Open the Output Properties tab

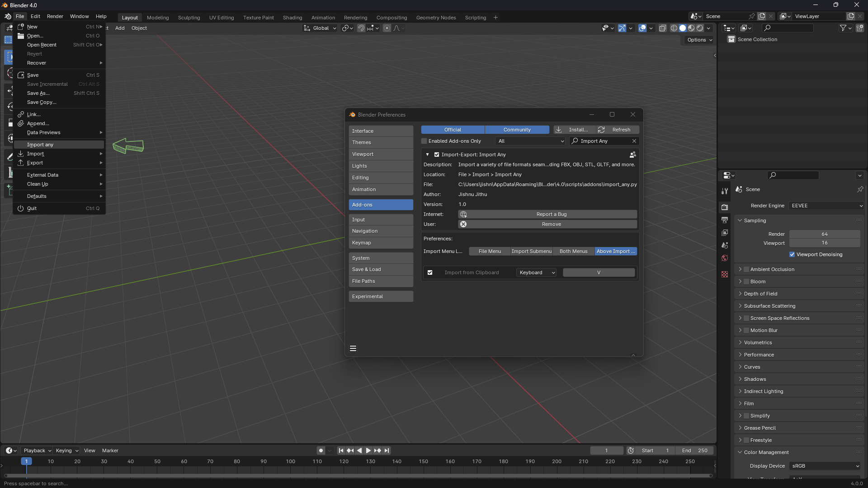pos(725,220)
